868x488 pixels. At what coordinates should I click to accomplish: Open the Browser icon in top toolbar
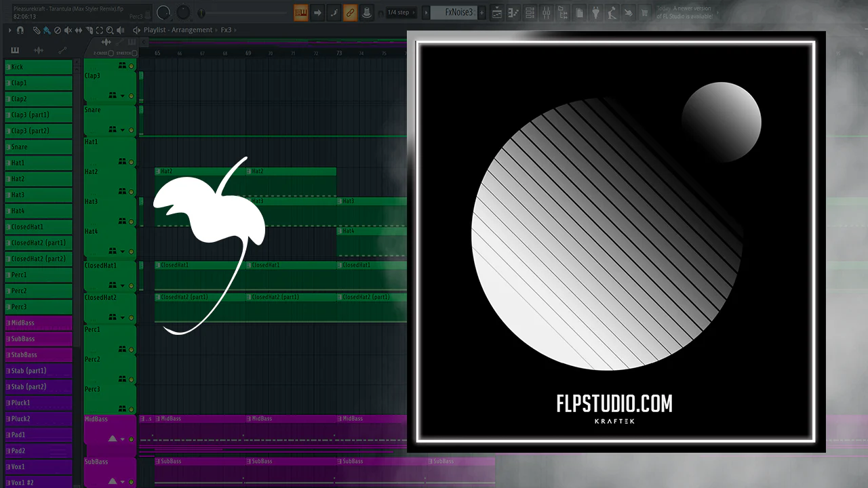tap(563, 13)
